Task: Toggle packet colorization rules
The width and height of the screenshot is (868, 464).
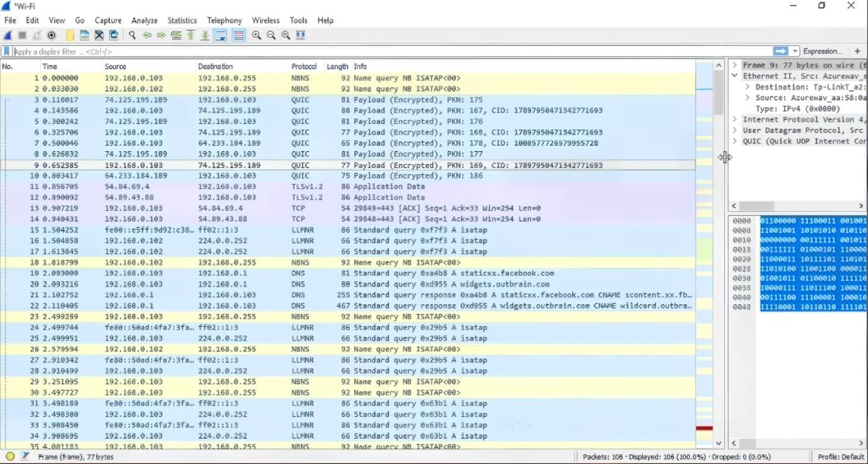Action: 239,35
